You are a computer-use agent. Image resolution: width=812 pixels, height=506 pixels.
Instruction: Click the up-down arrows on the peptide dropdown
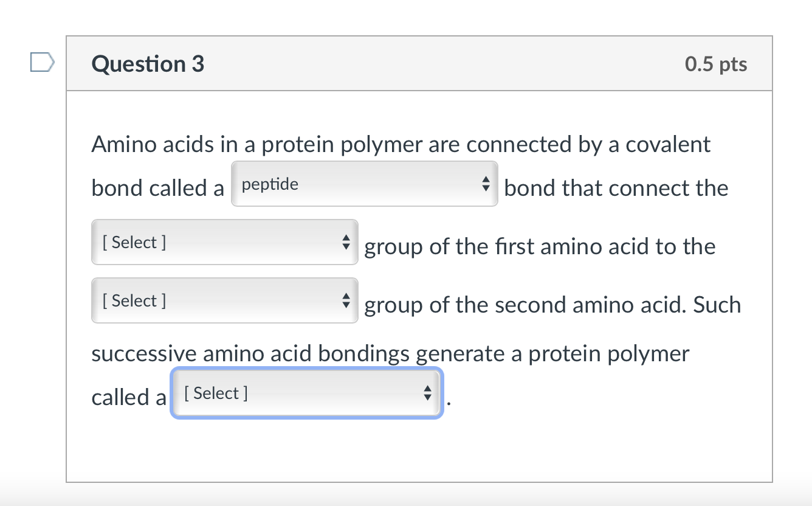tap(485, 184)
